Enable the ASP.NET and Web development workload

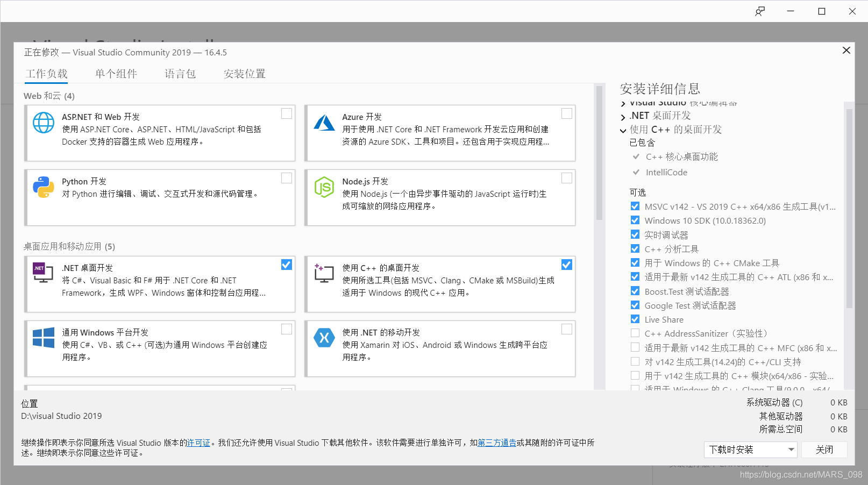pos(287,113)
